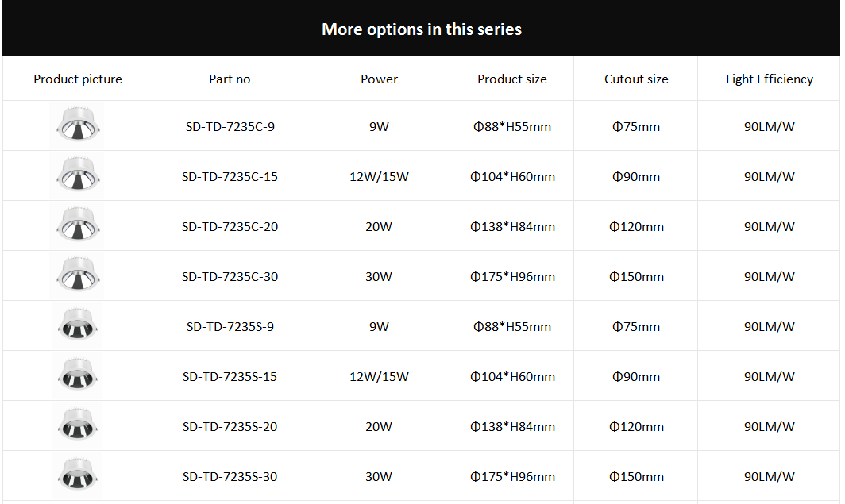845x504 pixels.
Task: Select the 'Cutout size' header cell
Action: 636,79
